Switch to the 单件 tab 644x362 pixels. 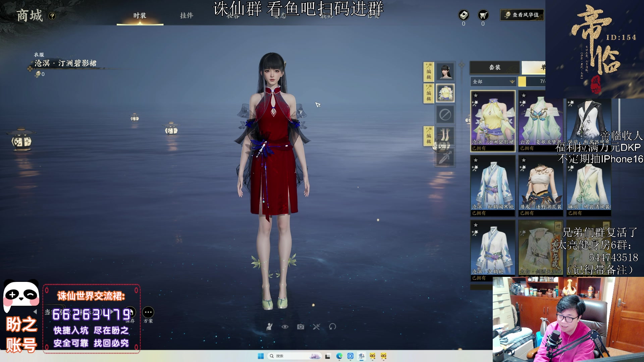(533, 67)
